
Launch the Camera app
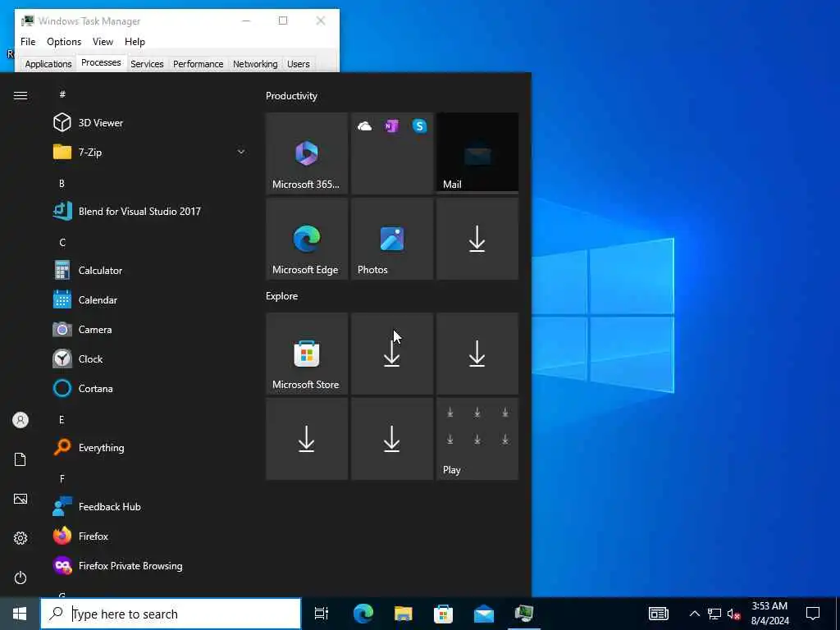click(x=150, y=330)
